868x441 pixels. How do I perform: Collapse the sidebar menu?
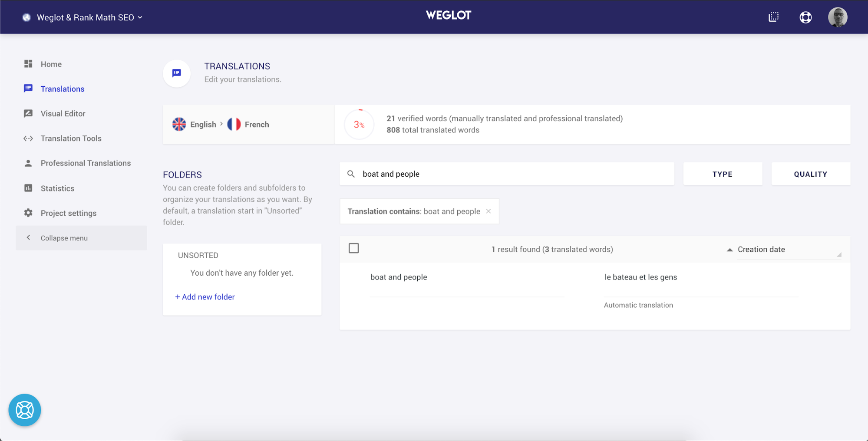click(x=64, y=238)
